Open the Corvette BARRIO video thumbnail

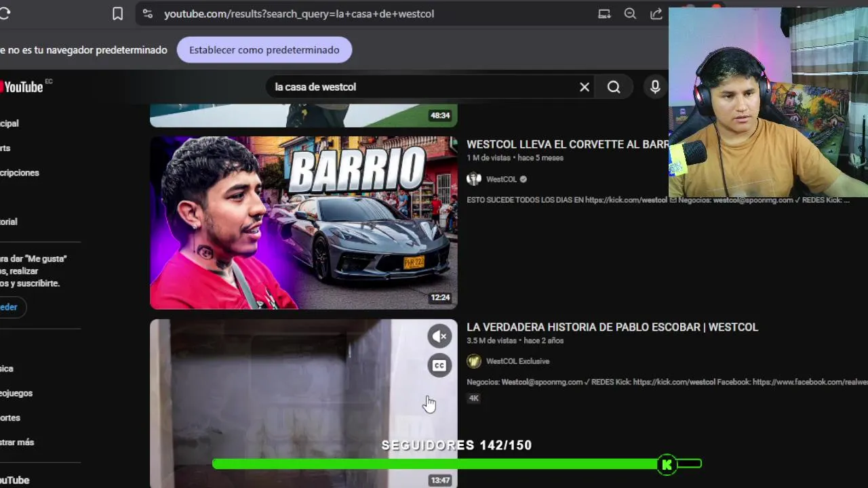click(x=304, y=222)
